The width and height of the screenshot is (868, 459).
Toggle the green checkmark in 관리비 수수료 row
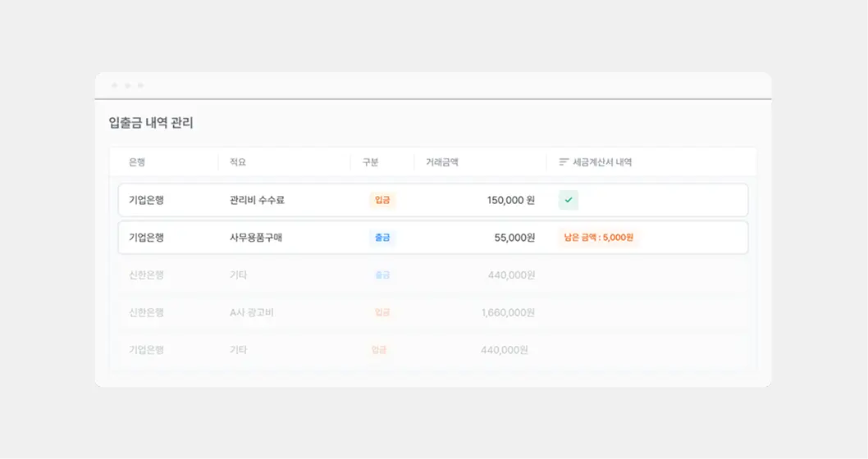click(x=569, y=200)
